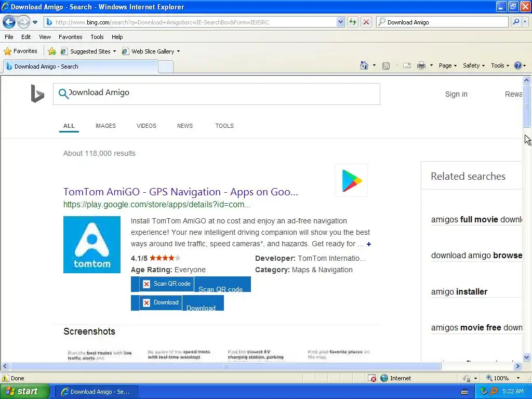Expand the address bar history dropdown
The height and width of the screenshot is (399, 532).
[340, 22]
